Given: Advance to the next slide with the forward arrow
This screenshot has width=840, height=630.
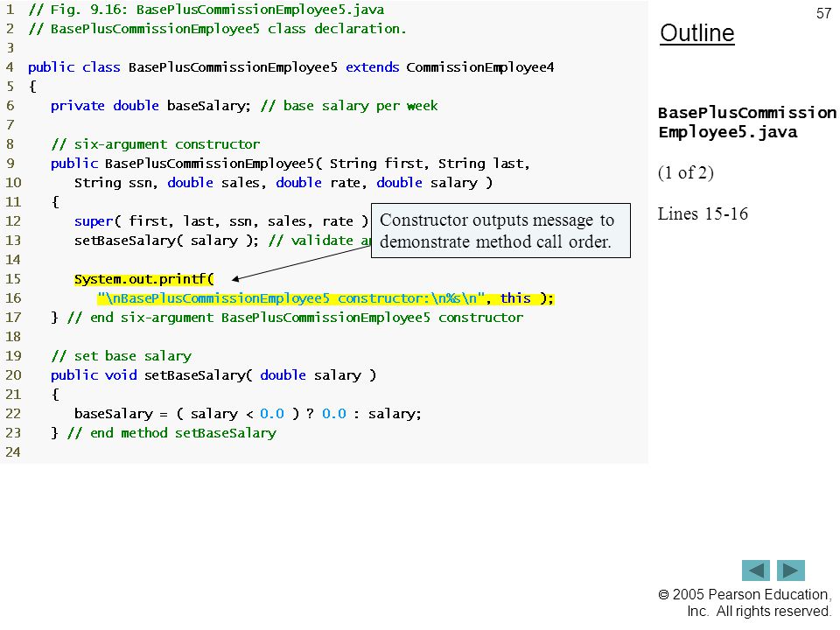Looking at the screenshot, I should tap(791, 570).
